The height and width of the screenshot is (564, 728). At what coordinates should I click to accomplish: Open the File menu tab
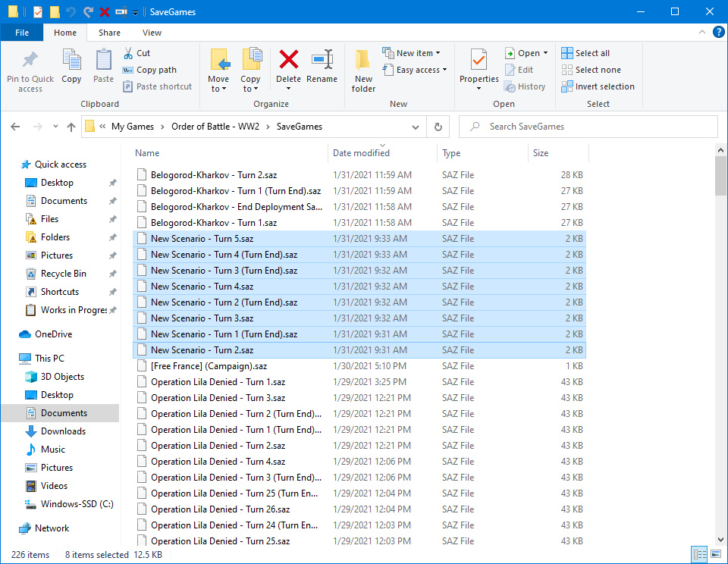[22, 33]
